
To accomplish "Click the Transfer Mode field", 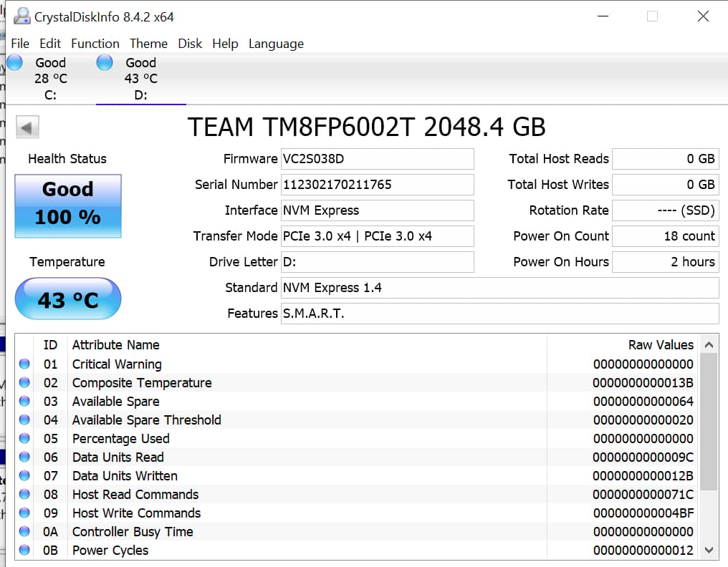I will pyautogui.click(x=378, y=236).
